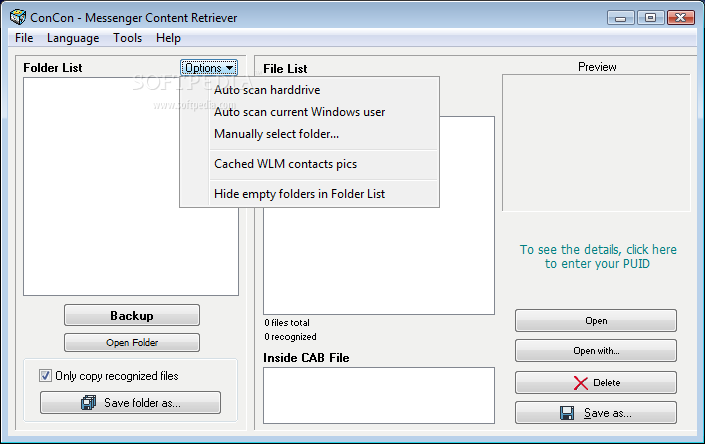This screenshot has height=444, width=705.
Task: Choose Auto scan current Windows user
Action: (x=299, y=112)
